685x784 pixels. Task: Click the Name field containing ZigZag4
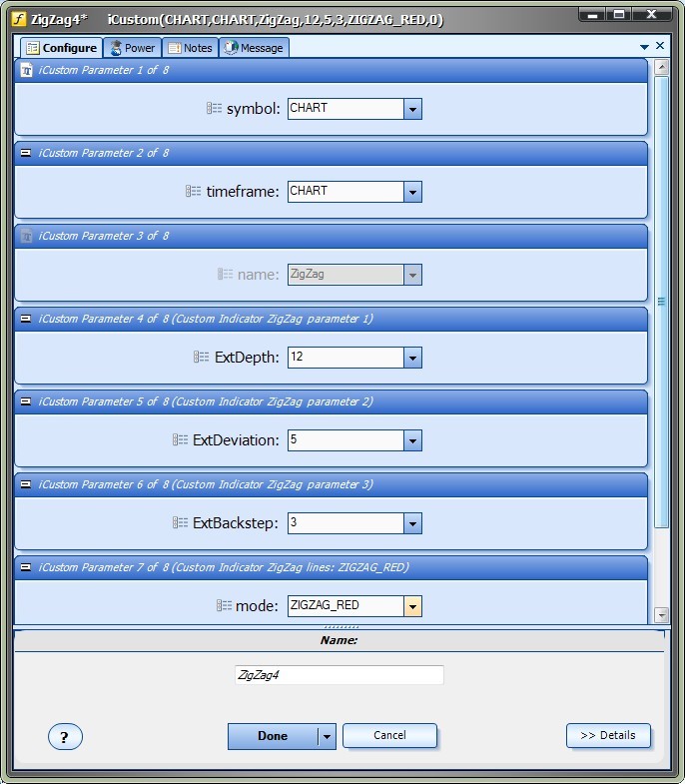pyautogui.click(x=339, y=675)
